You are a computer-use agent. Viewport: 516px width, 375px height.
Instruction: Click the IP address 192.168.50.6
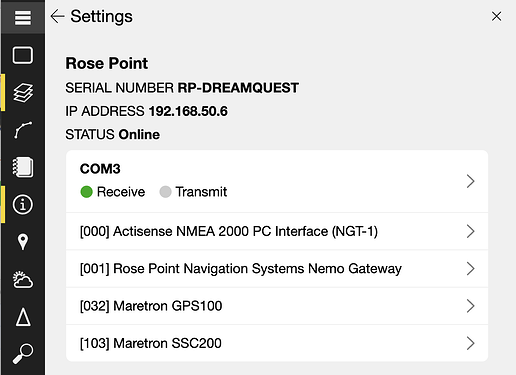188,111
